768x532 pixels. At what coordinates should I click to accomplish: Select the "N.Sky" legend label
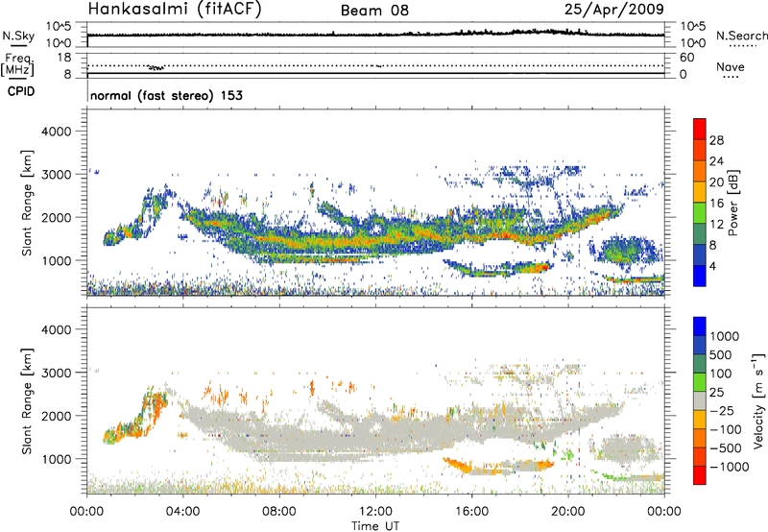(x=18, y=36)
